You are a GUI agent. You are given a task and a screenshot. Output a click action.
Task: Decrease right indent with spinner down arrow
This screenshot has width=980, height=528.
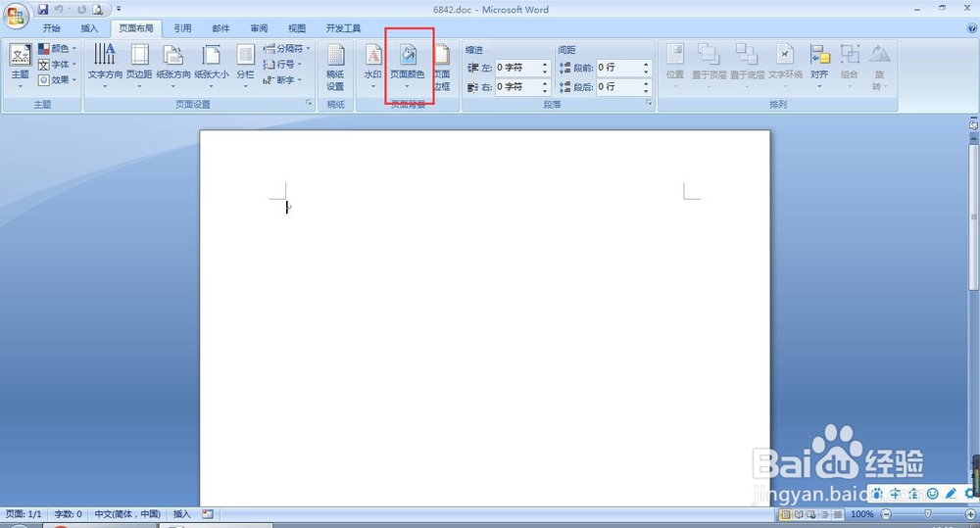pyautogui.click(x=545, y=90)
